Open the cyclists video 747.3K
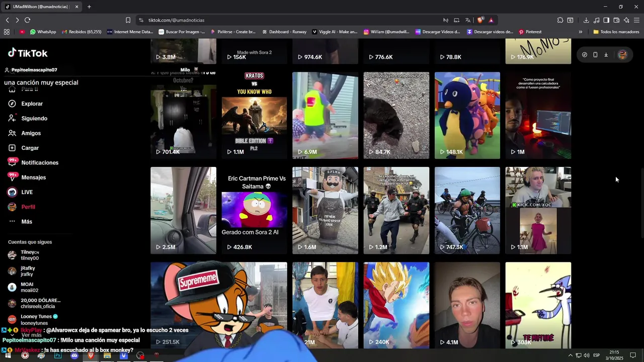Image resolution: width=644 pixels, height=362 pixels. [467, 210]
